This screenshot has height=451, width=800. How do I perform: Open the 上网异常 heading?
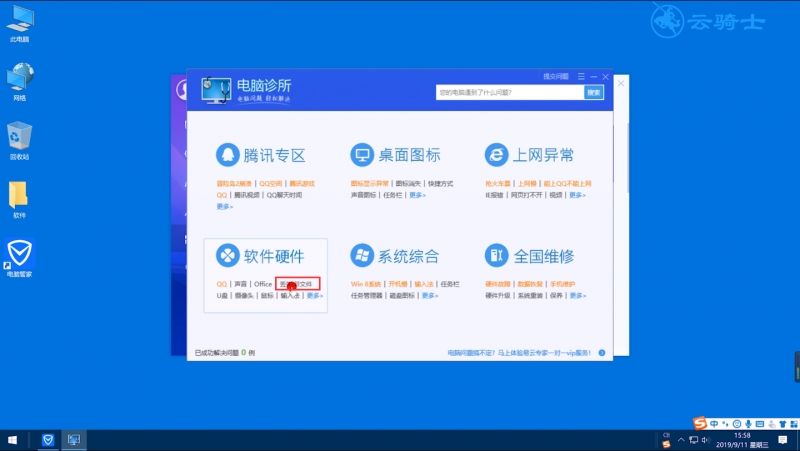(x=543, y=155)
